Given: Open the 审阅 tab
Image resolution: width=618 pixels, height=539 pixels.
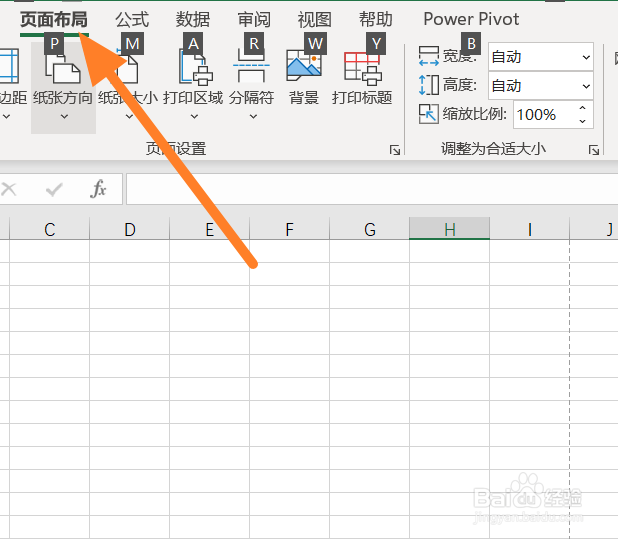Looking at the screenshot, I should click(254, 19).
